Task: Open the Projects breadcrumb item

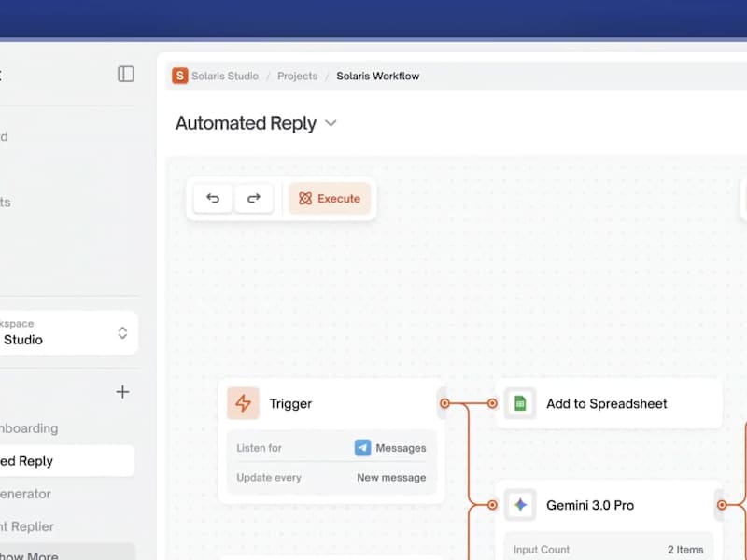Action: (297, 76)
